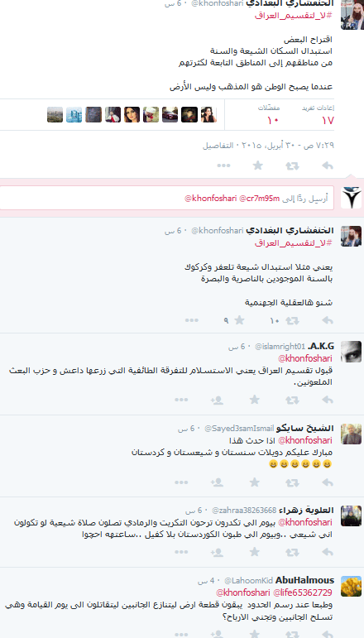Open more options on the second khonfoshari tweet
The image size is (364, 638).
tap(192, 320)
